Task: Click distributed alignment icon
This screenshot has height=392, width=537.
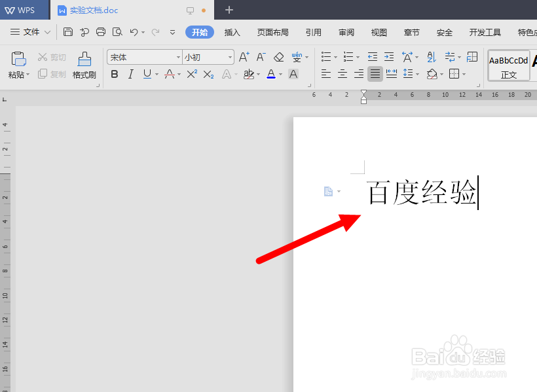Action: tap(392, 74)
